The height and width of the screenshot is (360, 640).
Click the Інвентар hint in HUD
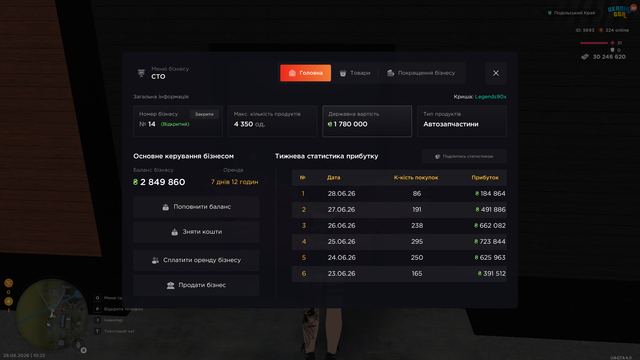113,320
